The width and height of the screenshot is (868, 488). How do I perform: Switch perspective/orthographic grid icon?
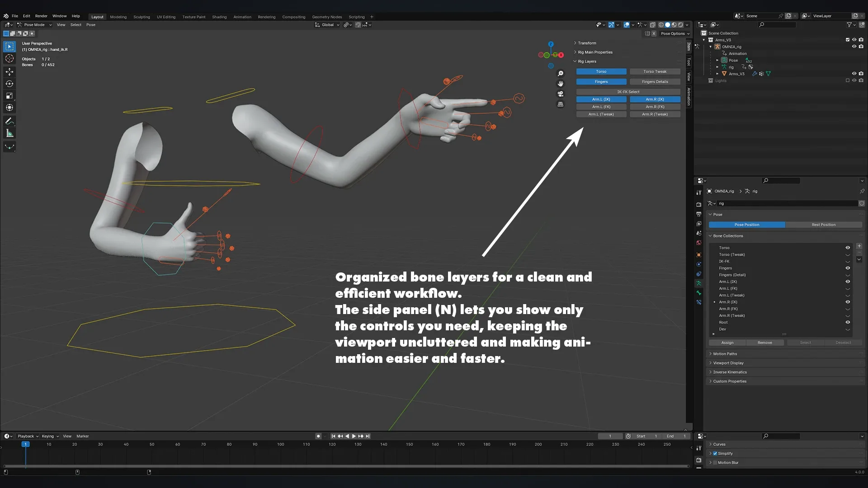pyautogui.click(x=560, y=104)
